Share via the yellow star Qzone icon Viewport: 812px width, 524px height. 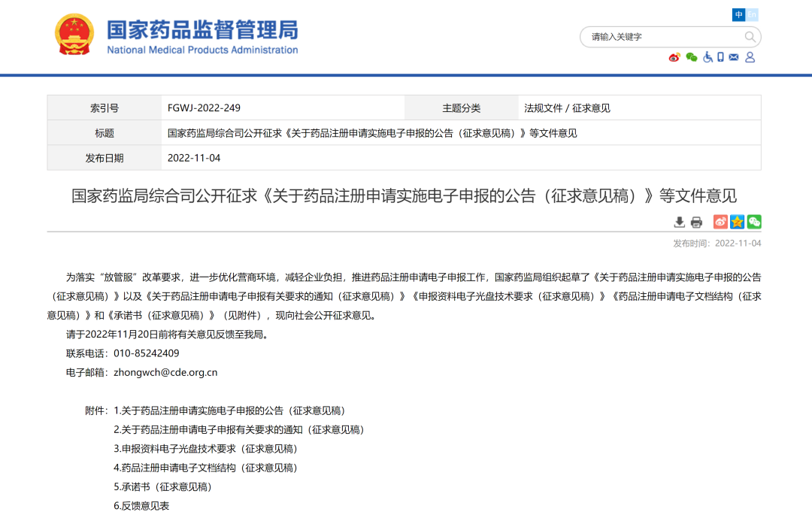click(738, 222)
